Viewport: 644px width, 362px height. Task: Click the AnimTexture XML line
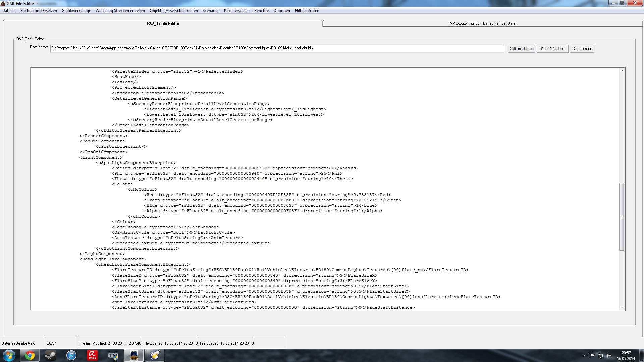click(177, 238)
